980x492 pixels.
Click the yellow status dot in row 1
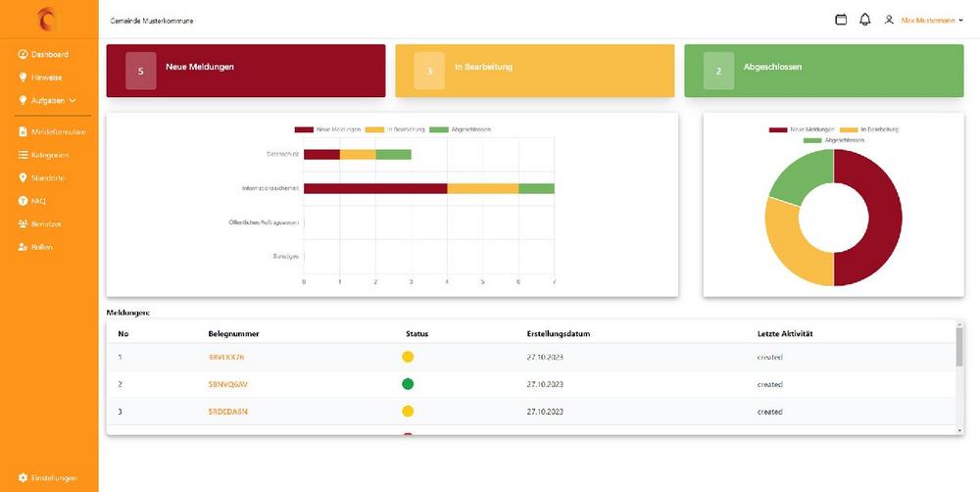pyautogui.click(x=408, y=357)
